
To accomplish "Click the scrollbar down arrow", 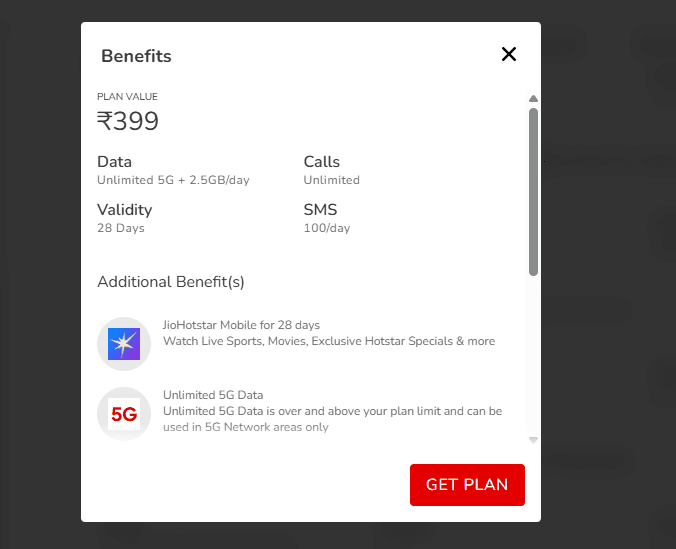I will tap(533, 439).
